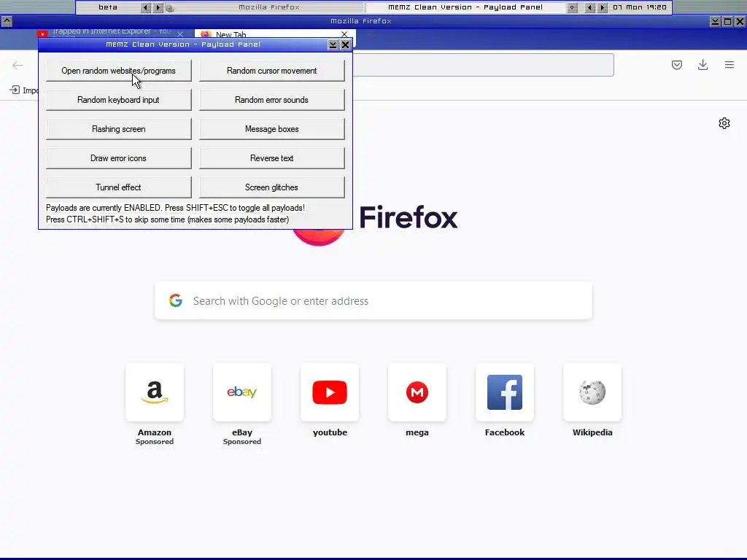Toggle the Random error sounds payload
747x560 pixels.
[x=271, y=99]
